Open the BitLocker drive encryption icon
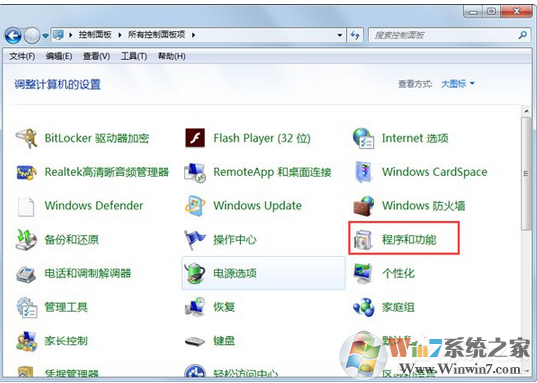The width and height of the screenshot is (537, 383). tap(26, 138)
